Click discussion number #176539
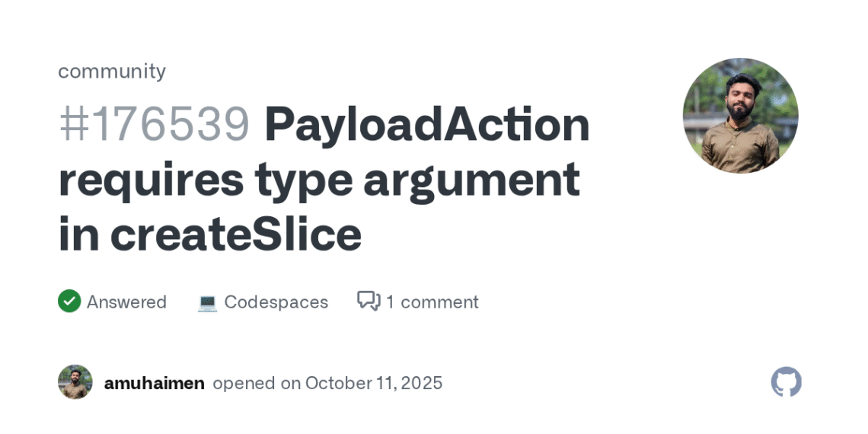868x434 pixels. tap(154, 124)
